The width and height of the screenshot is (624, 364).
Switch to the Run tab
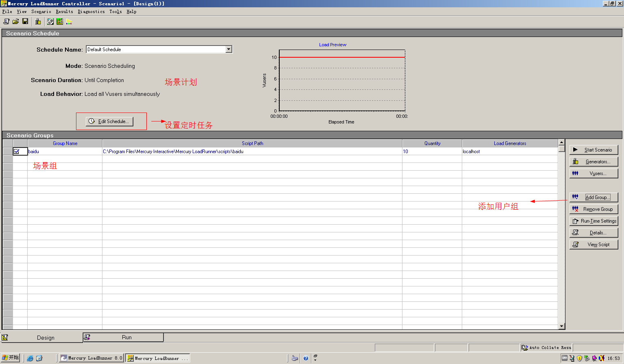[124, 337]
